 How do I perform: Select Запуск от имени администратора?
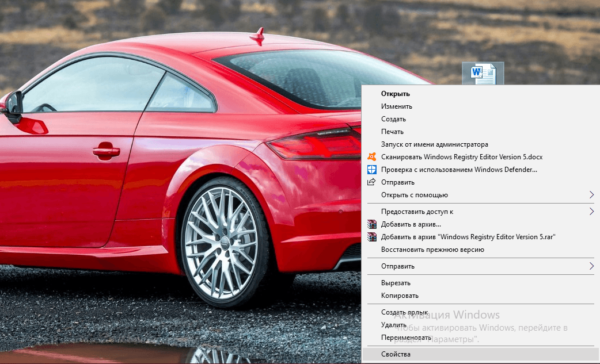coord(434,144)
